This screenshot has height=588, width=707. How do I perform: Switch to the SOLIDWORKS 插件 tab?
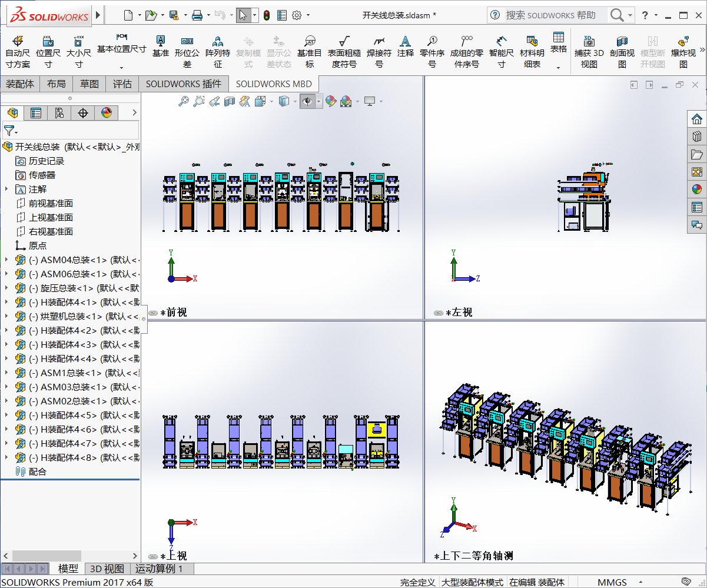click(x=184, y=84)
